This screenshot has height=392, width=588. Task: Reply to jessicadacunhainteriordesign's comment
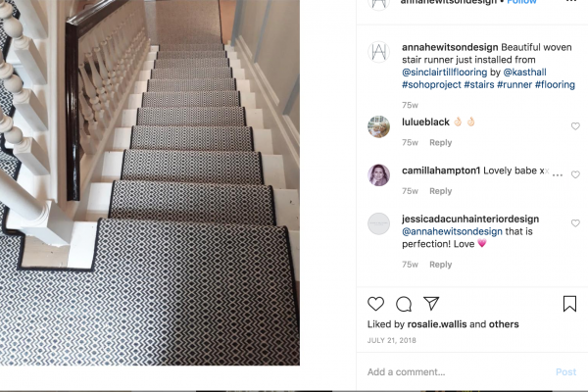[x=441, y=265]
